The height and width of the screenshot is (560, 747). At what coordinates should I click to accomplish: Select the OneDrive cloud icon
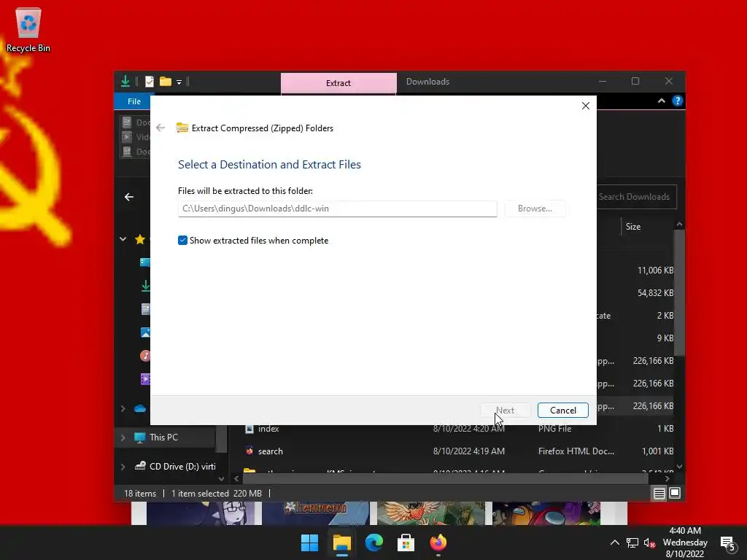140,408
